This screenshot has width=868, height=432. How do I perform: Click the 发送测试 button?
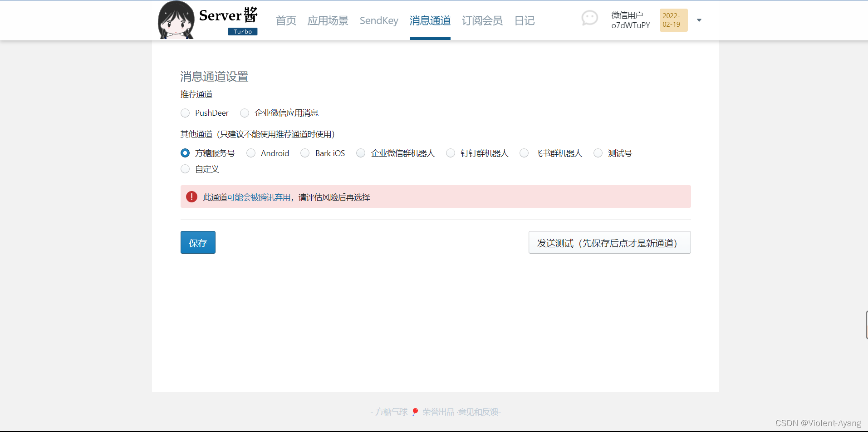[609, 242]
